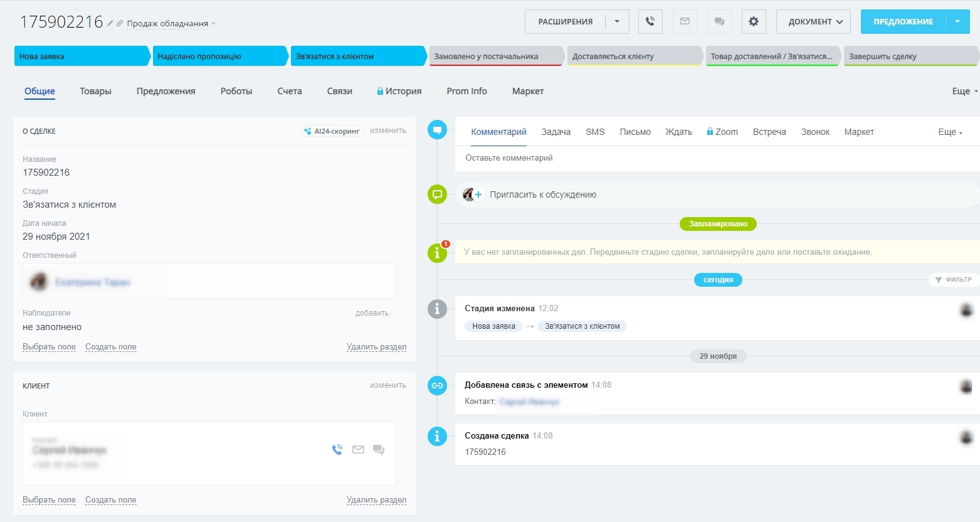The width and height of the screenshot is (980, 522).
Task: Open the Продаж обладнання pipeline selector
Action: click(x=171, y=24)
